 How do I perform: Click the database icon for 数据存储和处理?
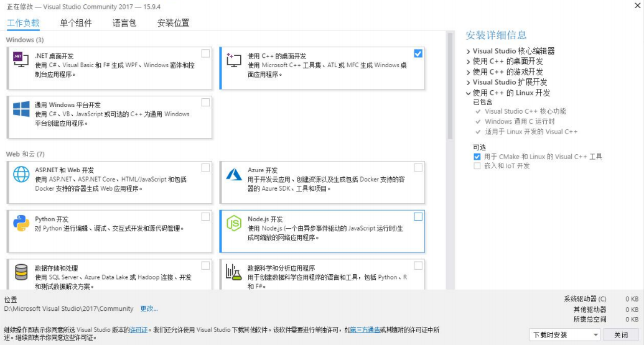point(21,272)
